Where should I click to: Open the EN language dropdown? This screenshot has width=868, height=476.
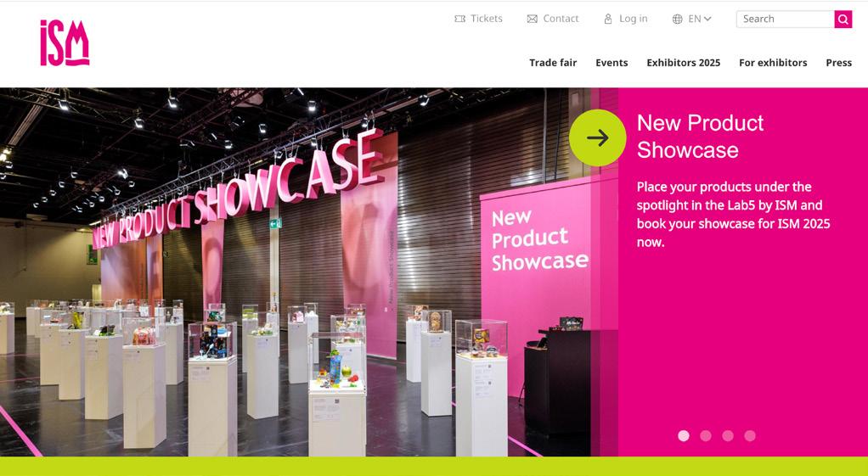point(700,19)
